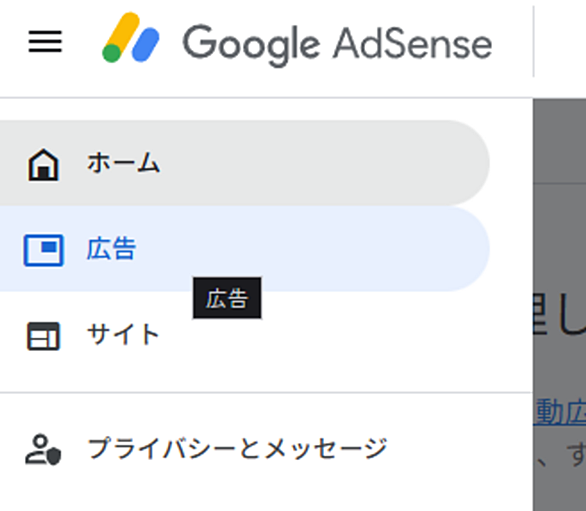Screen dimensions: 586x511
Task: Select the house icon for ホーム
Action: tap(43, 164)
